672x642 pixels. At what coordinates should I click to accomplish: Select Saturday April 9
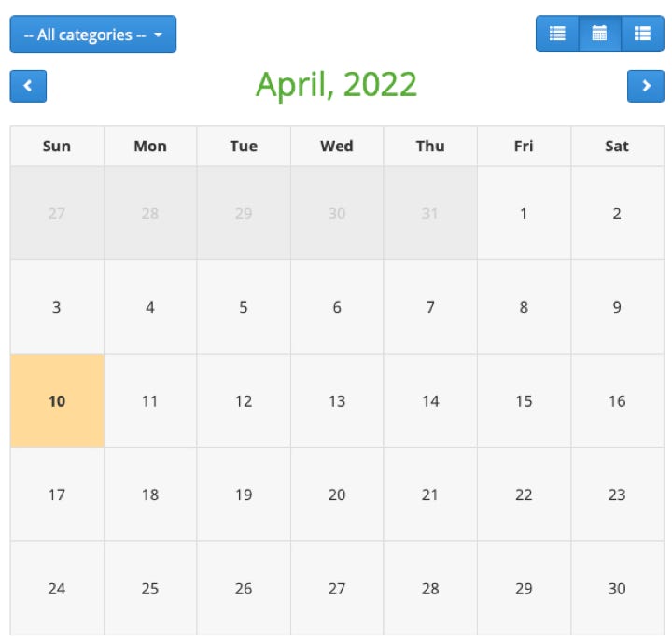617,307
